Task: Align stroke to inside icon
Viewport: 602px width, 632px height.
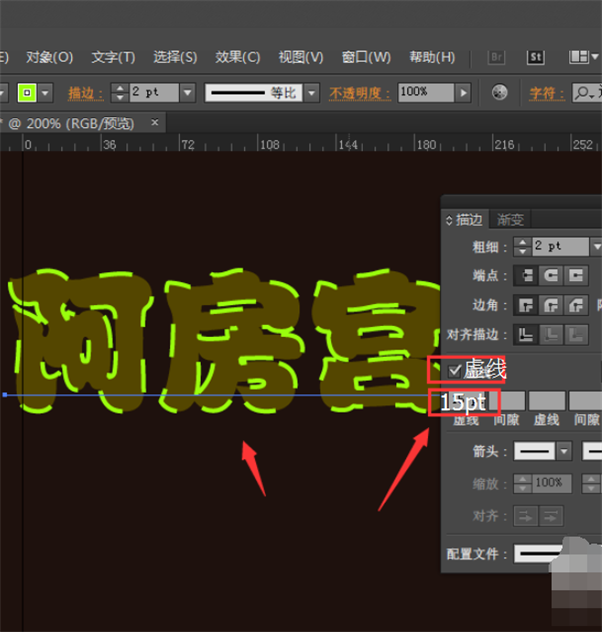Action: point(551,335)
